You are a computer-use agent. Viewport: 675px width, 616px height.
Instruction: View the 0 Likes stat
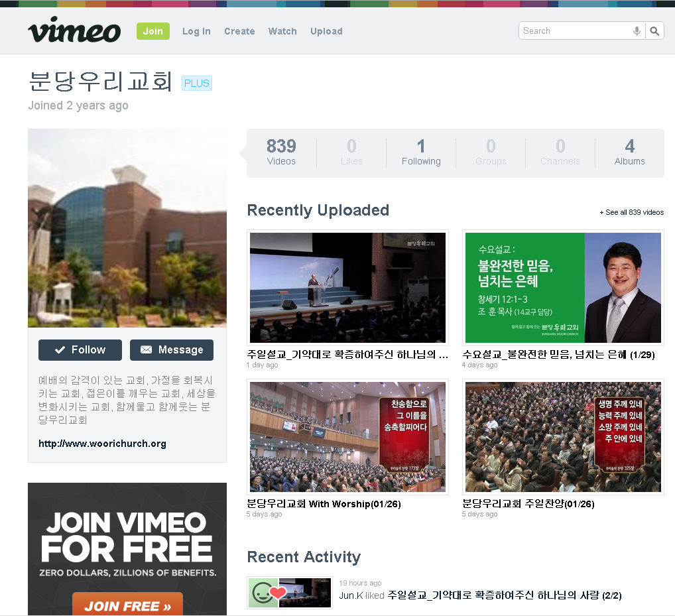tap(351, 153)
